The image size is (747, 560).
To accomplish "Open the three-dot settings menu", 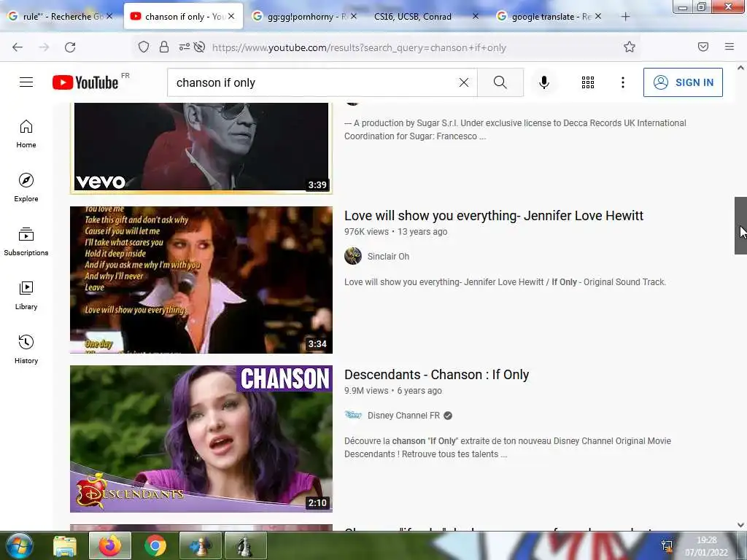I will coord(623,82).
